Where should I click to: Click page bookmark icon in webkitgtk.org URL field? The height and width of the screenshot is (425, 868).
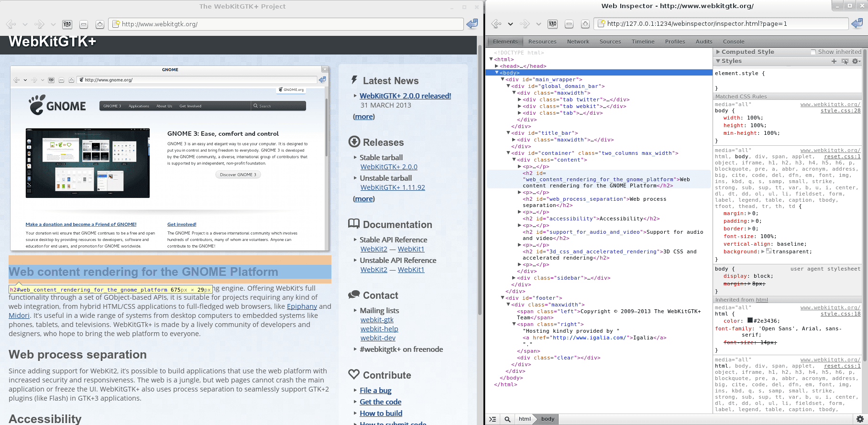coord(116,24)
